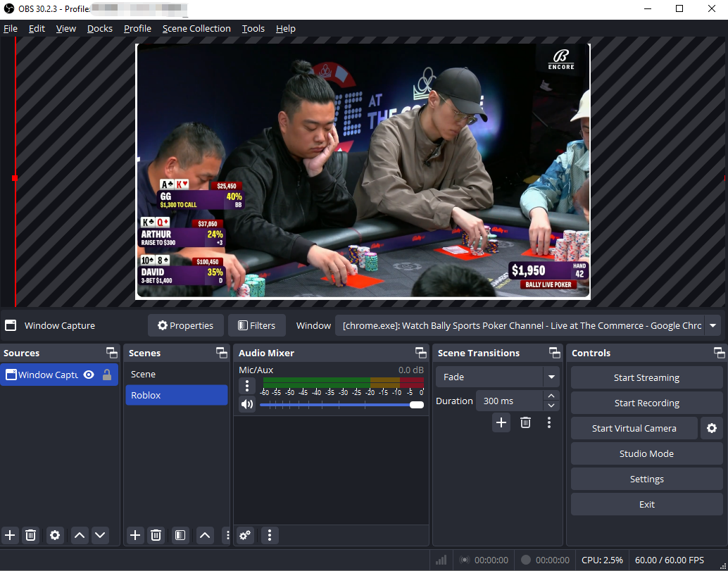
Task: Open the Scene Collection menu
Action: (x=196, y=28)
